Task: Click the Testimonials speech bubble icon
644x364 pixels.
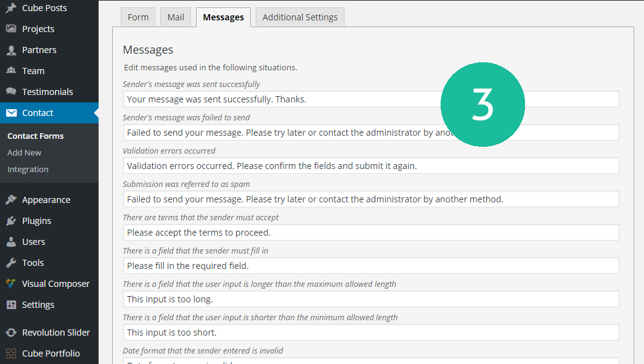Action: click(x=11, y=92)
